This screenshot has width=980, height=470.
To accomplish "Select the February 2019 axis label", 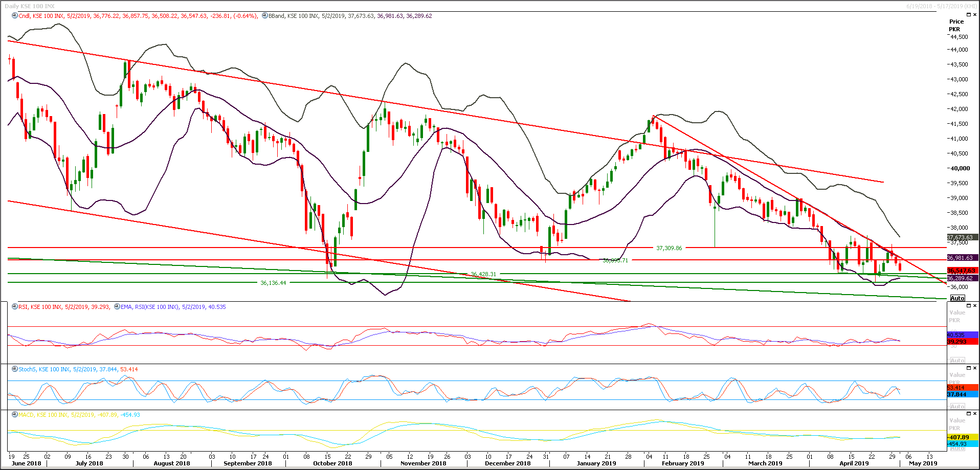I will 682,463.
